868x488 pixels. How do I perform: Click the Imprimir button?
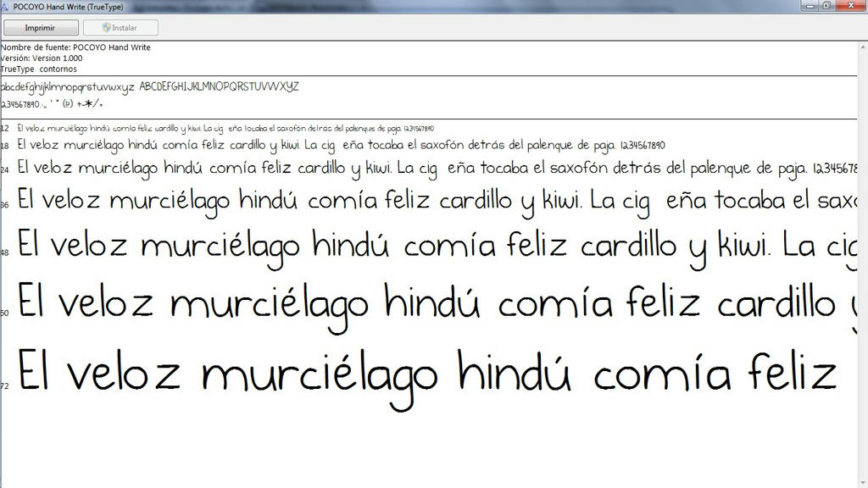[x=41, y=28]
